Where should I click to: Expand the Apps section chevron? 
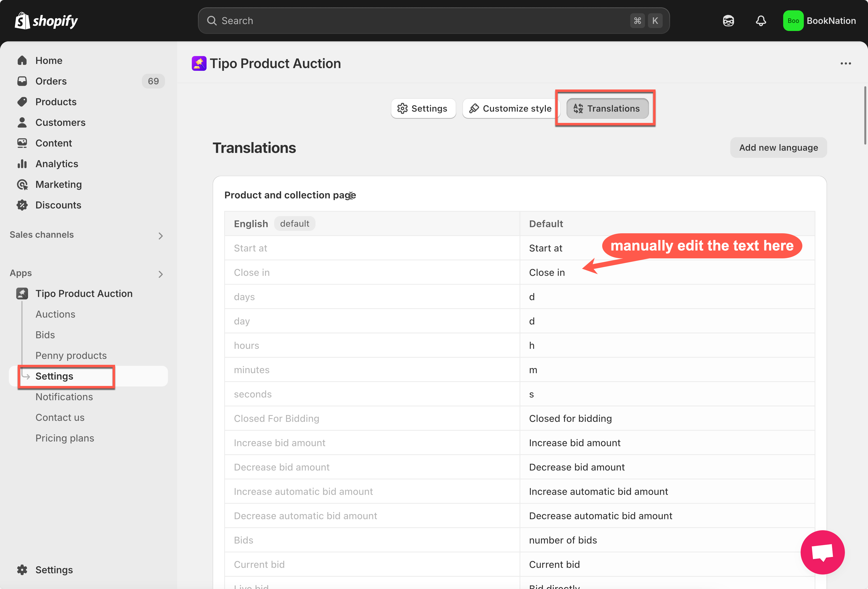click(x=160, y=274)
